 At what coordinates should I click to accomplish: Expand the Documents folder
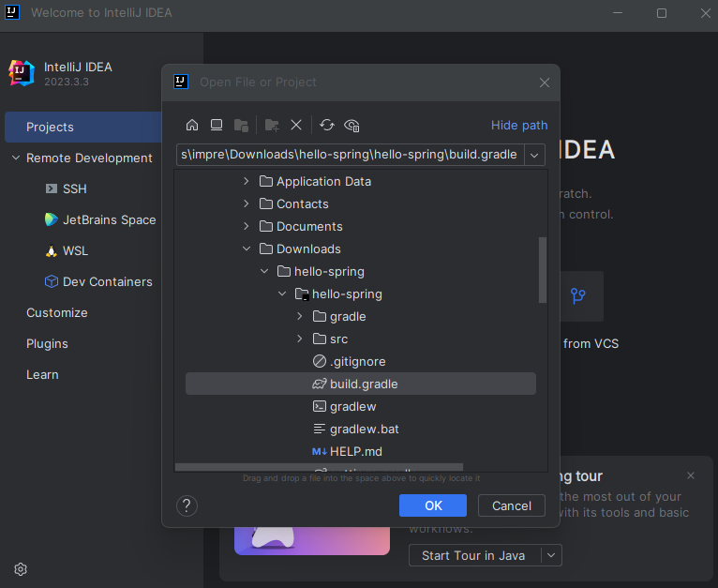247,226
